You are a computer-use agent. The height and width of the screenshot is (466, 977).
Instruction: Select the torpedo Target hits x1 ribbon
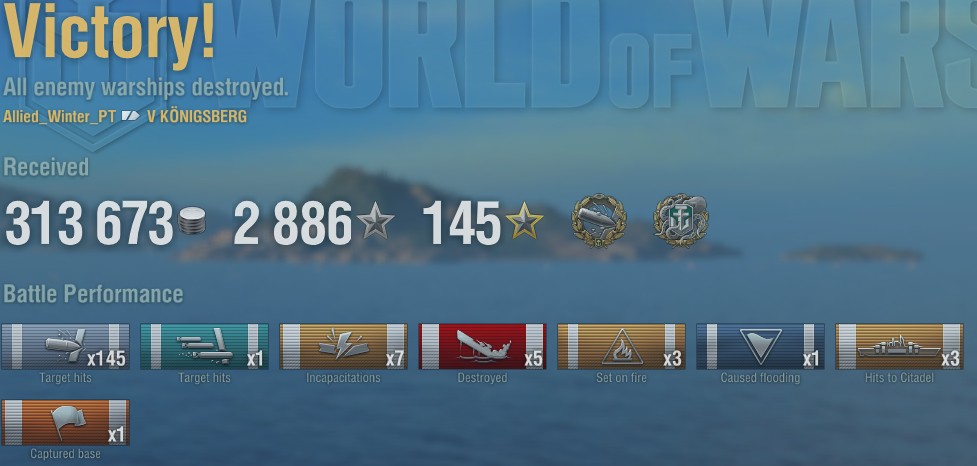coord(204,346)
